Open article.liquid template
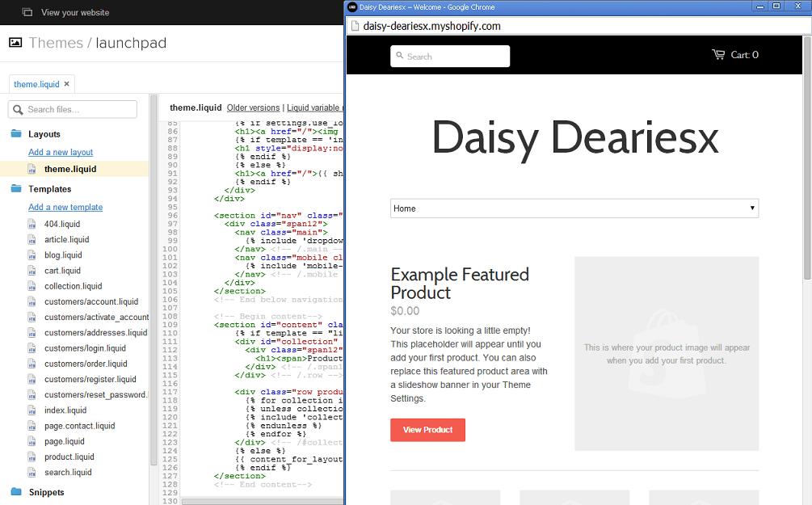Screen dimensions: 812x505 point(67,240)
